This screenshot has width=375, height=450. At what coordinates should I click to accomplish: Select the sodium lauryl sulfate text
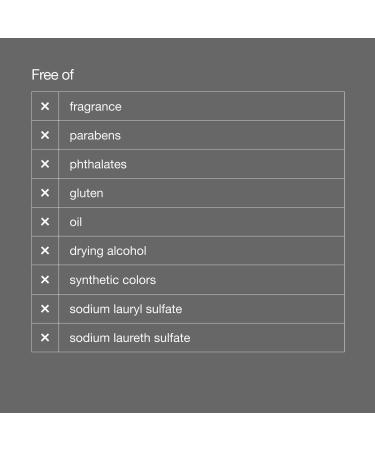point(126,309)
